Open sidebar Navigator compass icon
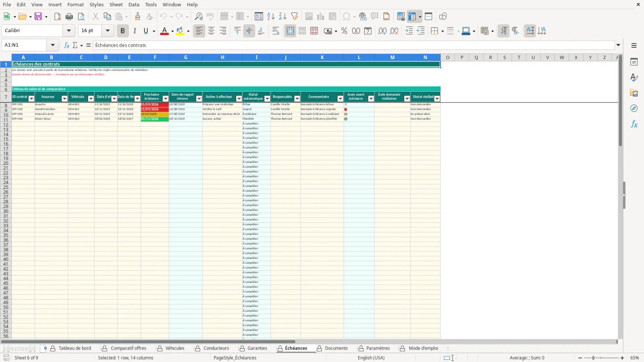644x362 pixels. (634, 108)
